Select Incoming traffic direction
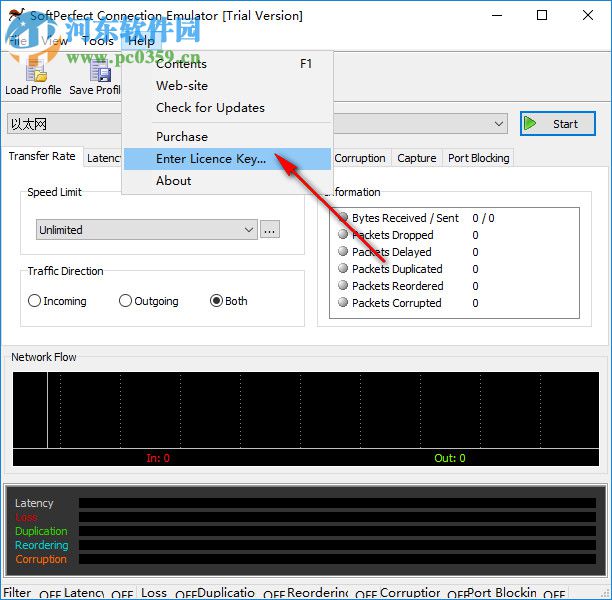Image resolution: width=612 pixels, height=600 pixels. (x=57, y=301)
